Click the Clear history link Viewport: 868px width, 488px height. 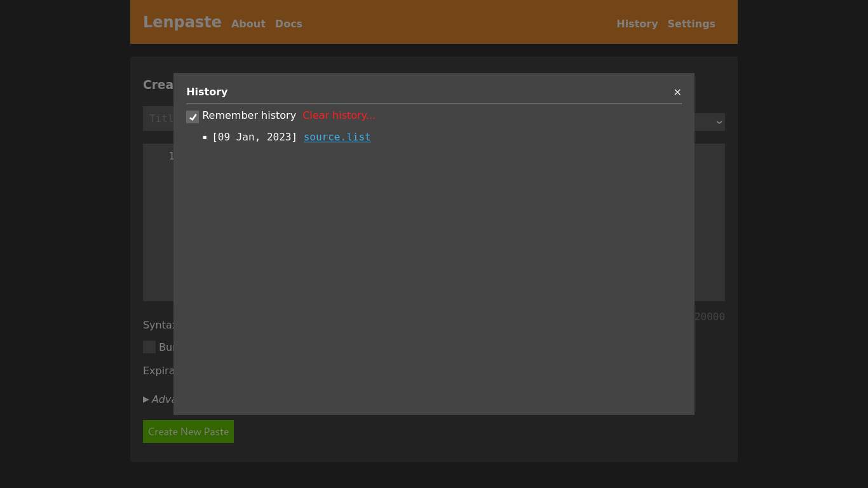(x=339, y=115)
